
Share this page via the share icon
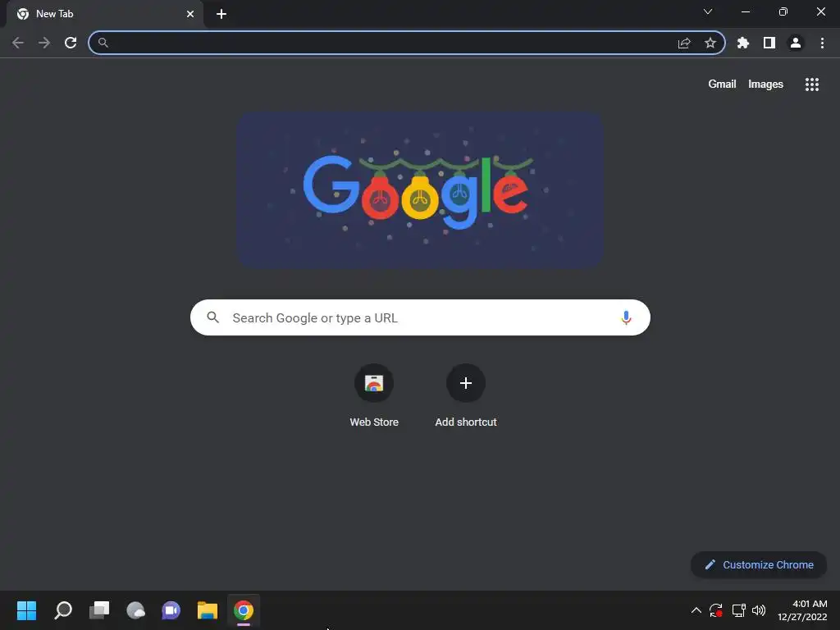tap(684, 43)
